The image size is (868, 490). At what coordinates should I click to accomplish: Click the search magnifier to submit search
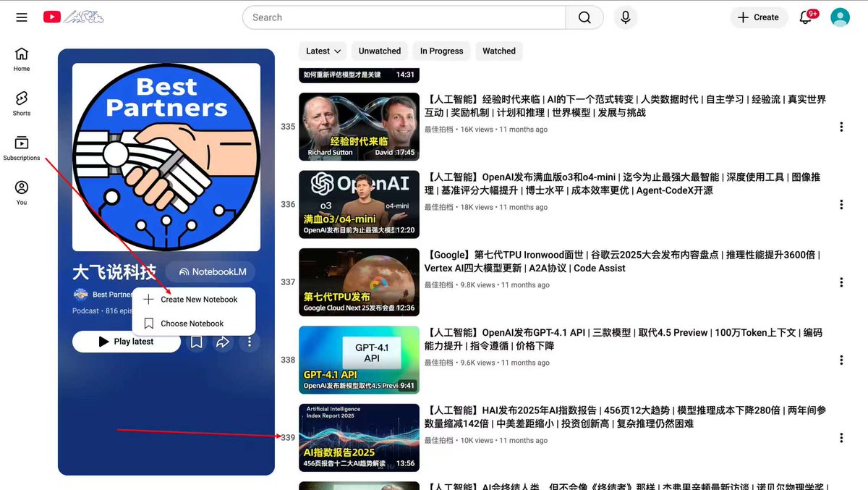pos(584,17)
